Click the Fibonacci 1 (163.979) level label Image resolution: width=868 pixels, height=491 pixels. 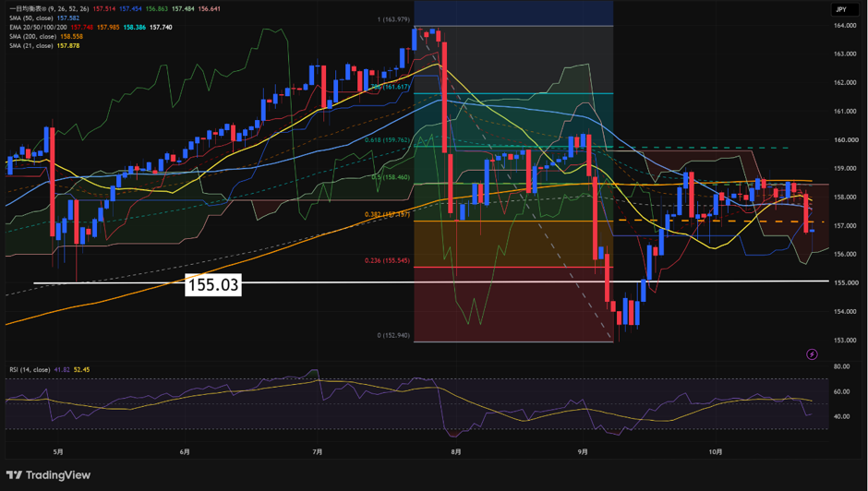pyautogui.click(x=393, y=20)
